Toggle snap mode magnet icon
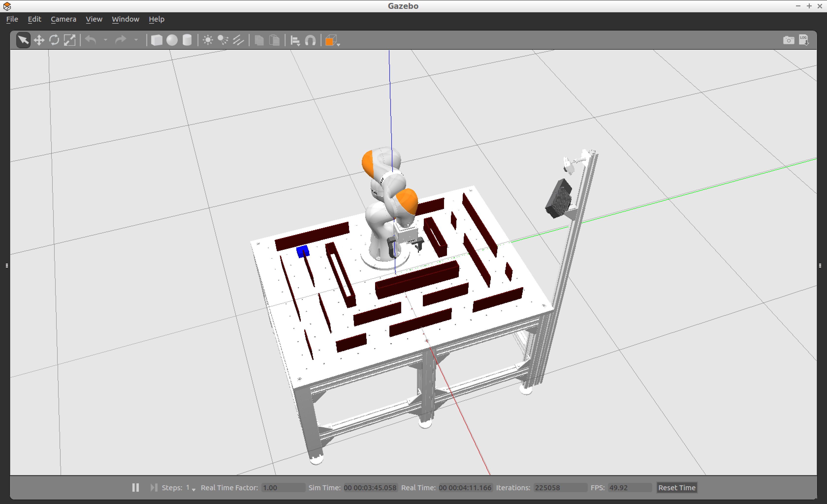Viewport: 827px width, 504px height. click(310, 41)
